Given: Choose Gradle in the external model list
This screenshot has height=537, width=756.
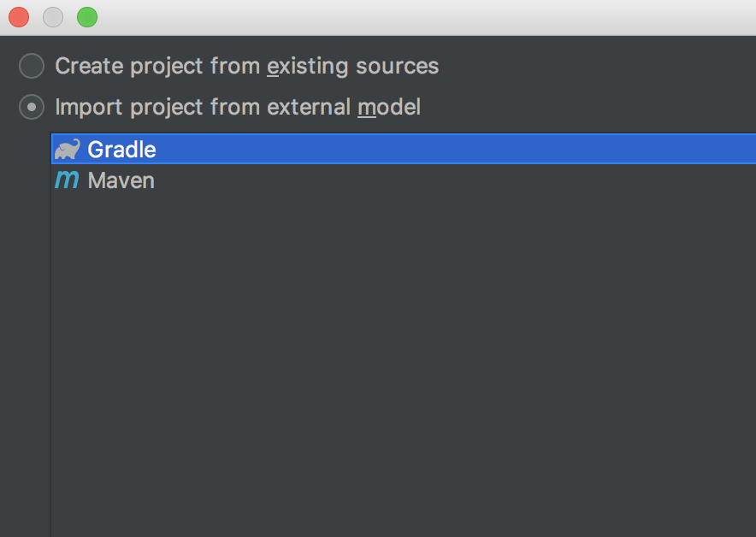Looking at the screenshot, I should coord(404,150).
